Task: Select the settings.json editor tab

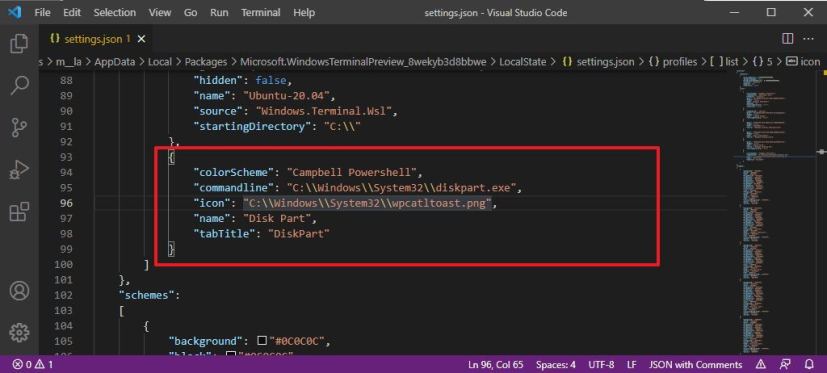Action: (97, 39)
